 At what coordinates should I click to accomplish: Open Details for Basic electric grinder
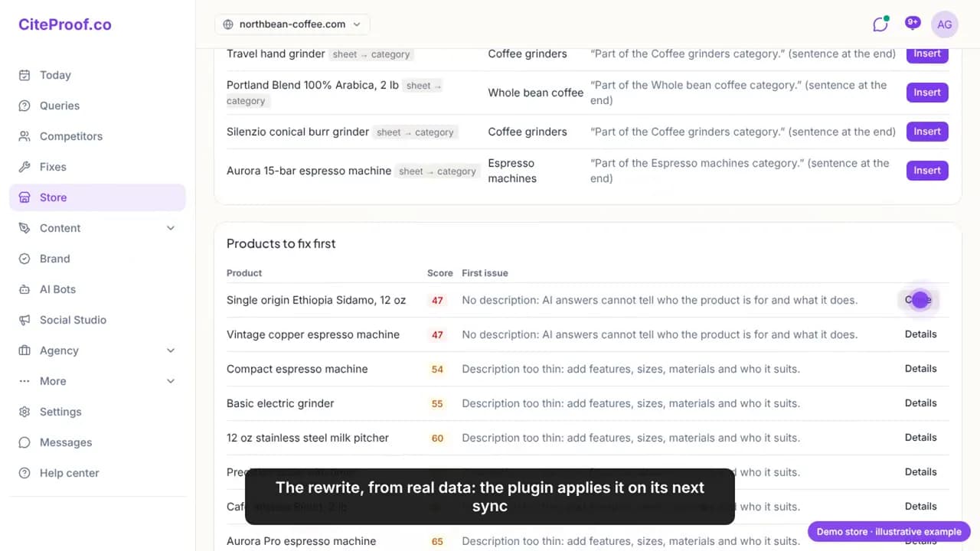tap(920, 403)
